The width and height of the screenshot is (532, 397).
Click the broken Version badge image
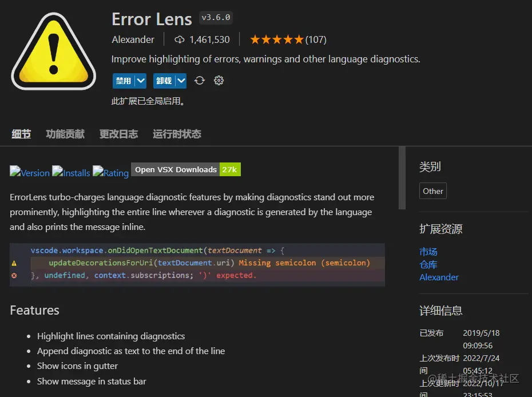coord(30,172)
